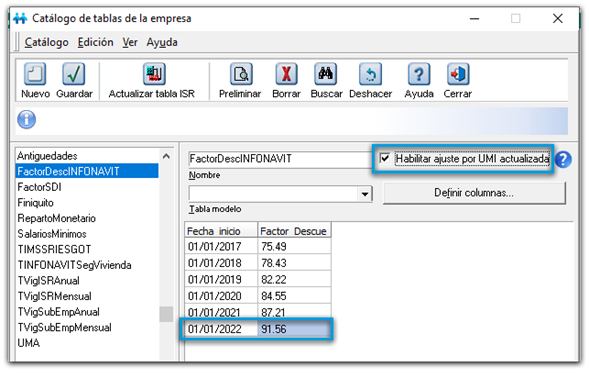This screenshot has height=378, width=589.
Task: Click the Nuevo toolbar icon
Action: pos(35,74)
